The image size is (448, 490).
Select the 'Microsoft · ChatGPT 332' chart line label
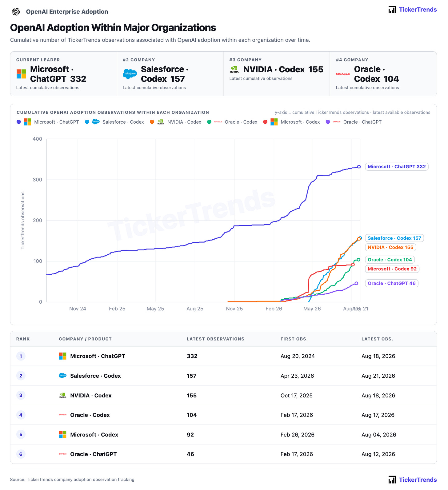click(397, 167)
